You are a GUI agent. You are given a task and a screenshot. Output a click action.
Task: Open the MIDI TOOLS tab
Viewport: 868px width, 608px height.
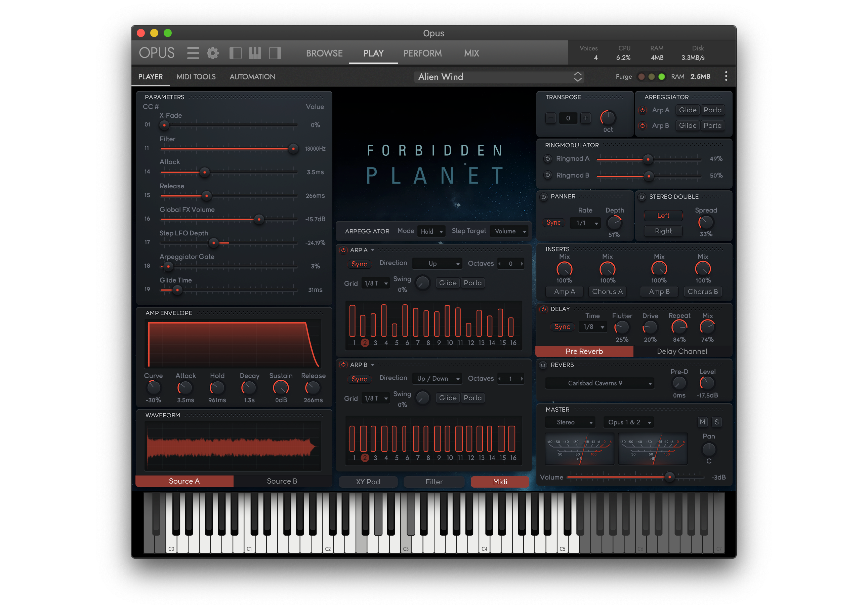tap(196, 77)
